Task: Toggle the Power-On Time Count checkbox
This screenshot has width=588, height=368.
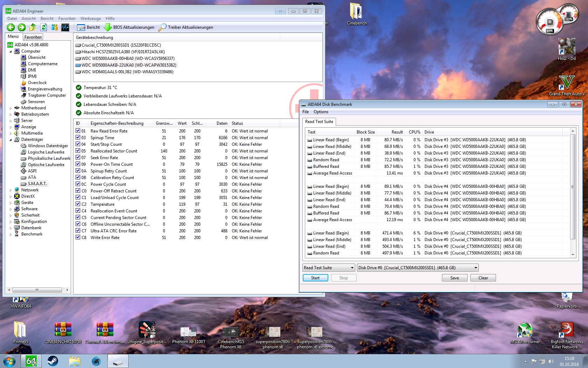Action: click(x=78, y=164)
